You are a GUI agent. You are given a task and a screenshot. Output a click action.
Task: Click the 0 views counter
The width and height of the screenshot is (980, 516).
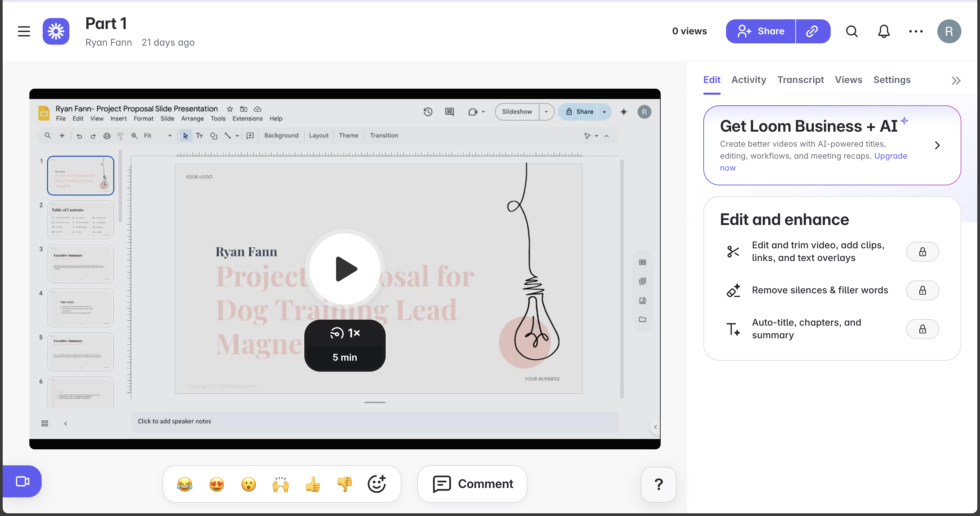689,31
